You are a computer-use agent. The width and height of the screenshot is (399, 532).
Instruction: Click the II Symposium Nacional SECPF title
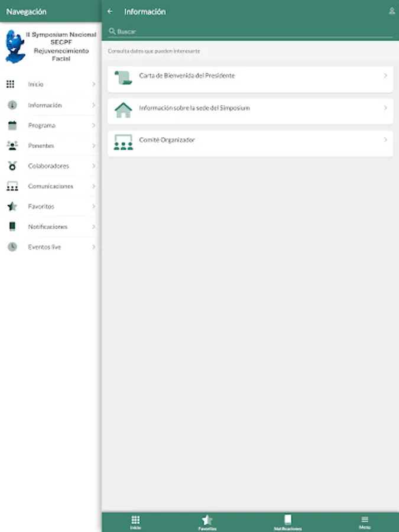point(61,47)
